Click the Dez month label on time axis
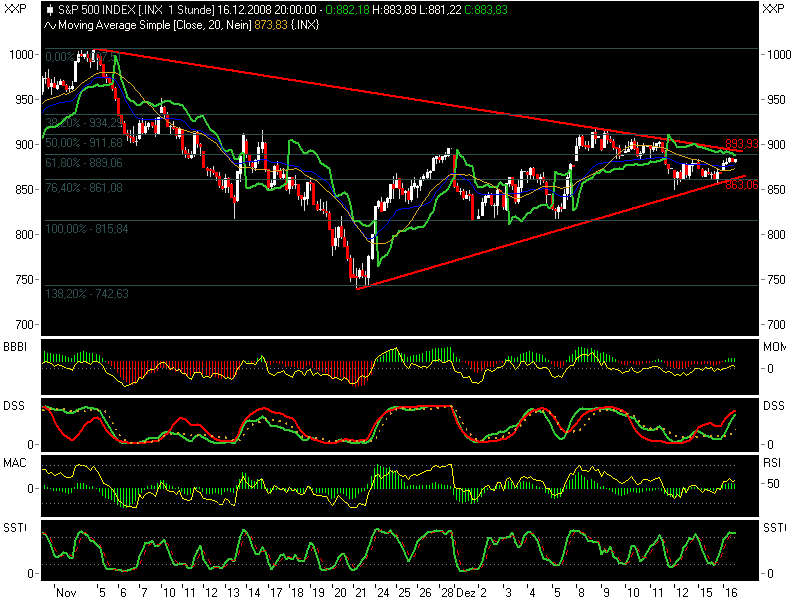 [466, 592]
